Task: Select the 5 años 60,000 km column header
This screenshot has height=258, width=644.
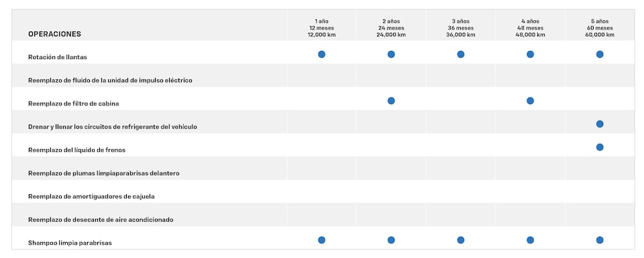Action: coord(600,28)
